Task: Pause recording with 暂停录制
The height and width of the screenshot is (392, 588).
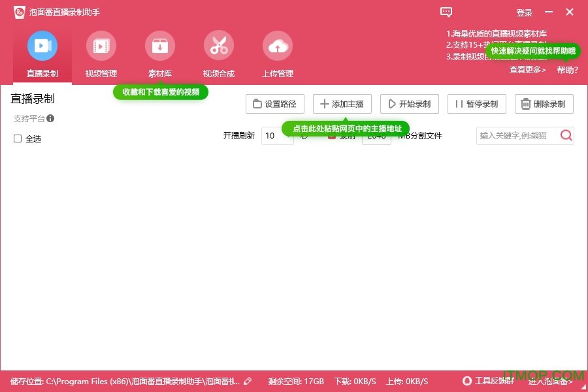Action: point(477,104)
